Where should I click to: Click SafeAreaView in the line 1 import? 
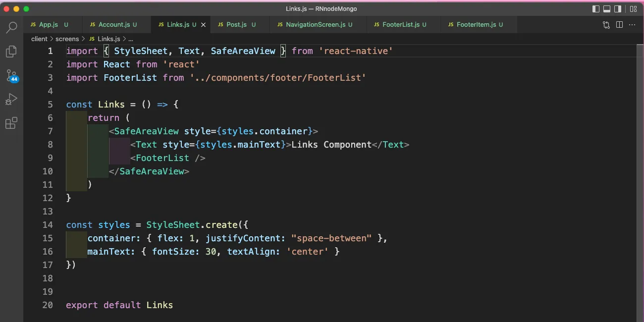(243, 51)
